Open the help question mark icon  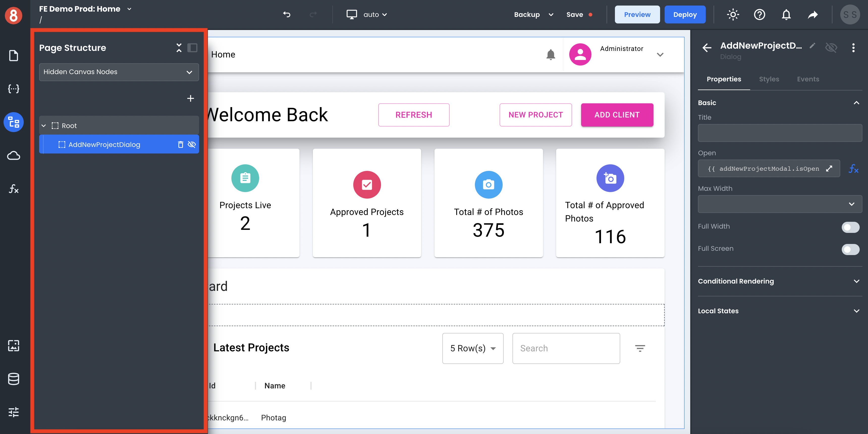[759, 14]
